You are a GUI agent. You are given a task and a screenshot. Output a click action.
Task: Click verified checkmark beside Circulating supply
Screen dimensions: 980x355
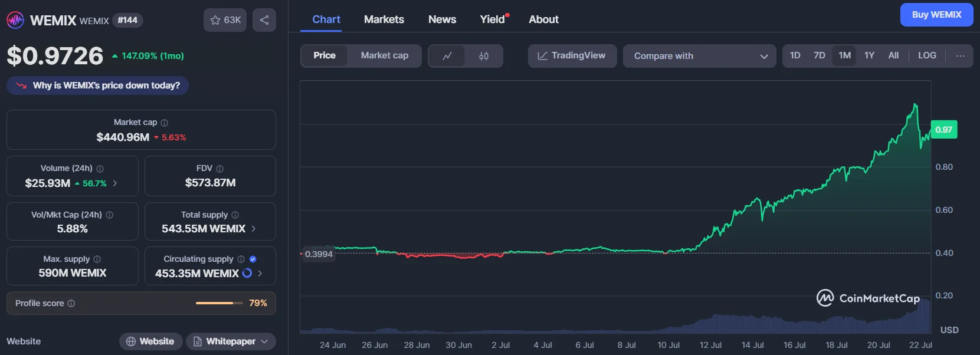tap(253, 259)
